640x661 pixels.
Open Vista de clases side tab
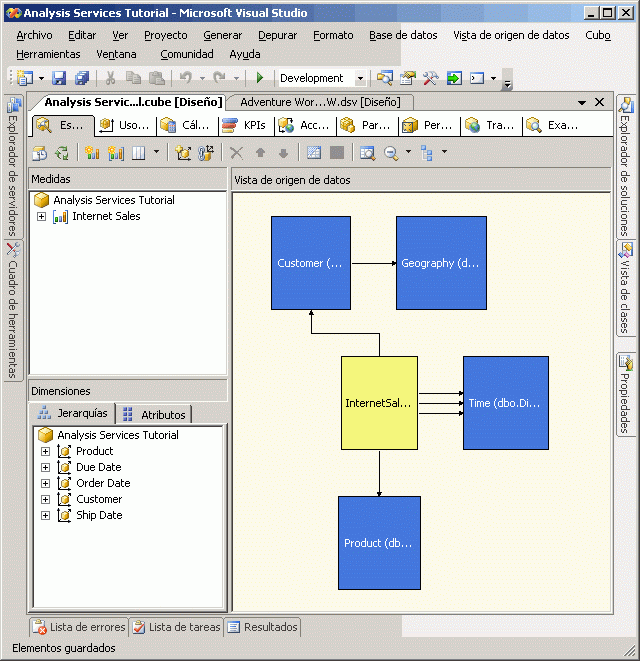point(626,288)
